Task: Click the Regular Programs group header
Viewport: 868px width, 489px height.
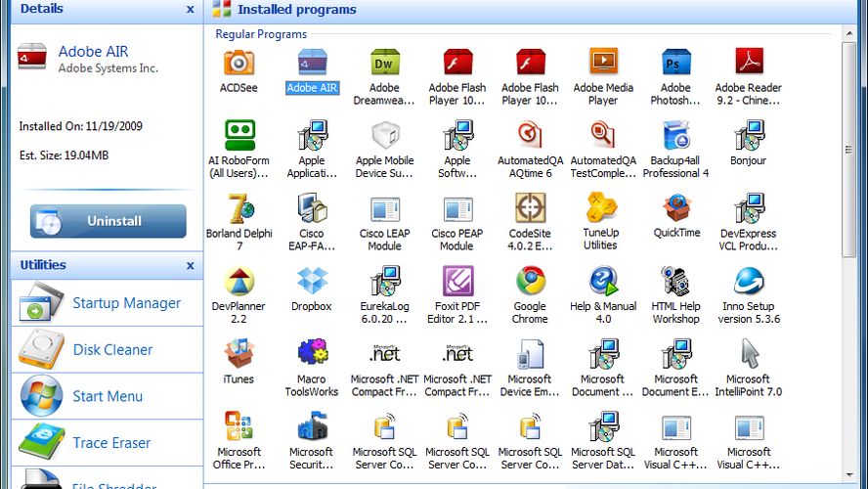Action: (x=261, y=34)
